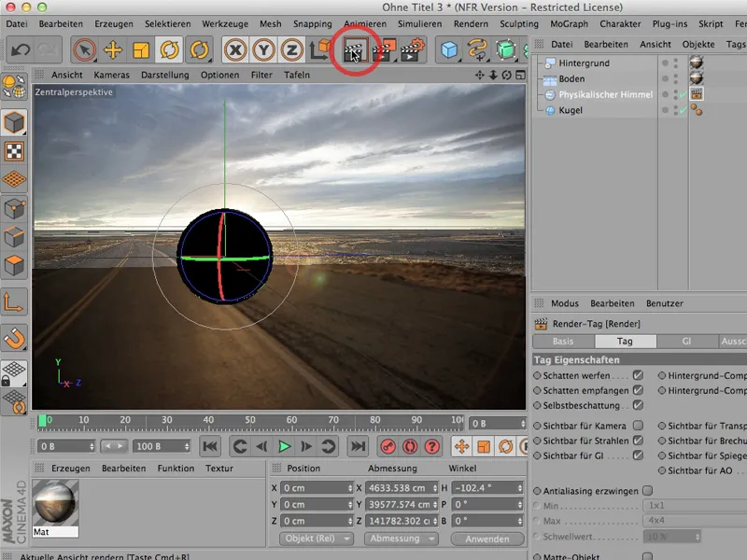
Task: Click timeline ruler at frame 50
Action: [x=250, y=421]
